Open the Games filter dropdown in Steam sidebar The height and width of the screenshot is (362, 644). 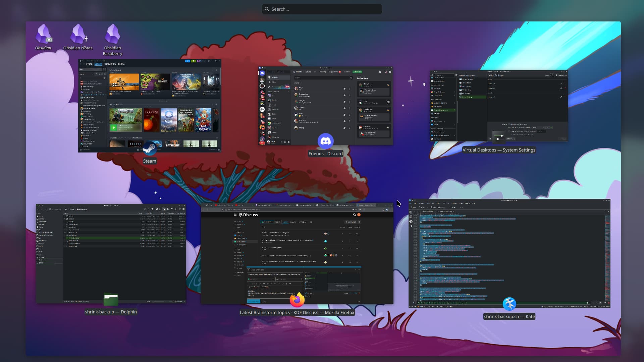pyautogui.click(x=87, y=74)
